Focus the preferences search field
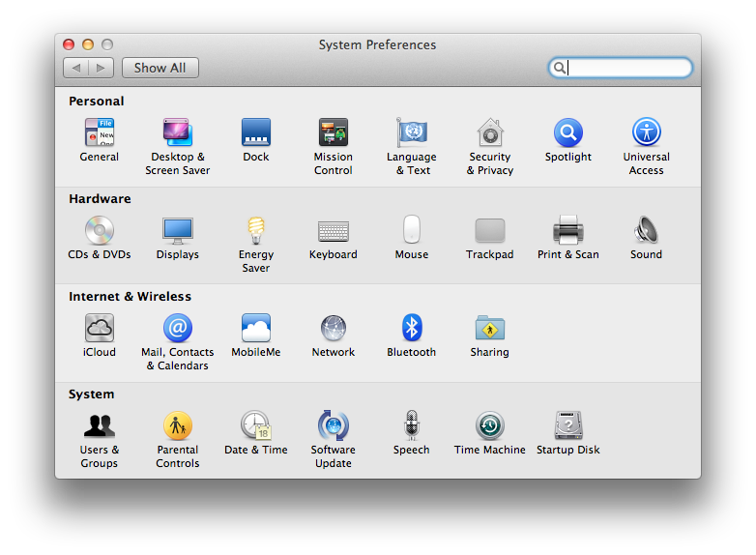The width and height of the screenshot is (756, 555). click(621, 68)
